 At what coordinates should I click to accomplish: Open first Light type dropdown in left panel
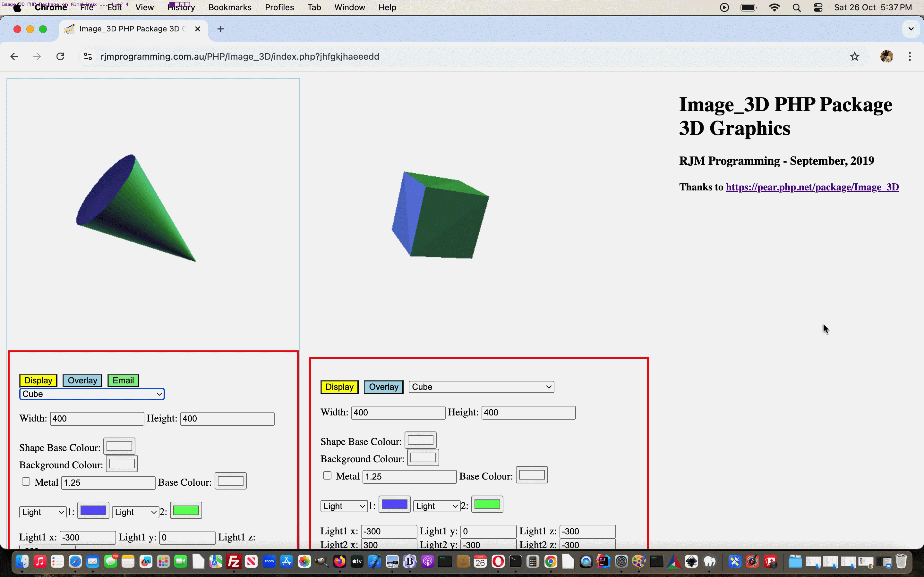click(x=43, y=512)
